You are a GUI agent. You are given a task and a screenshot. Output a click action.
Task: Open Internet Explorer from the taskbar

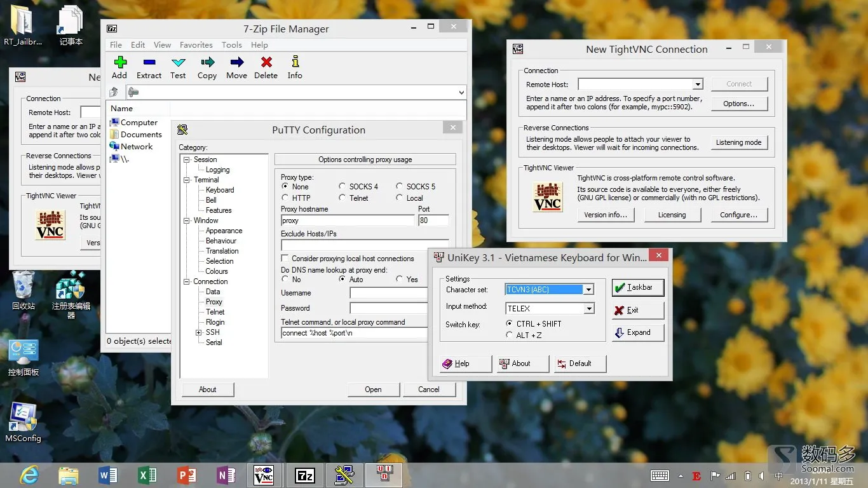pyautogui.click(x=29, y=475)
